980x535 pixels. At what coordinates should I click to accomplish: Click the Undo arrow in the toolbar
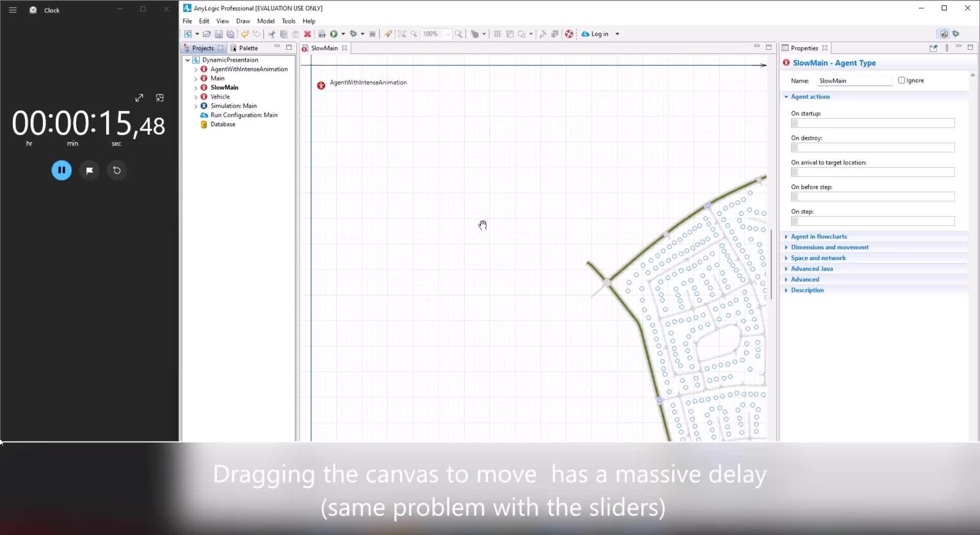245,34
